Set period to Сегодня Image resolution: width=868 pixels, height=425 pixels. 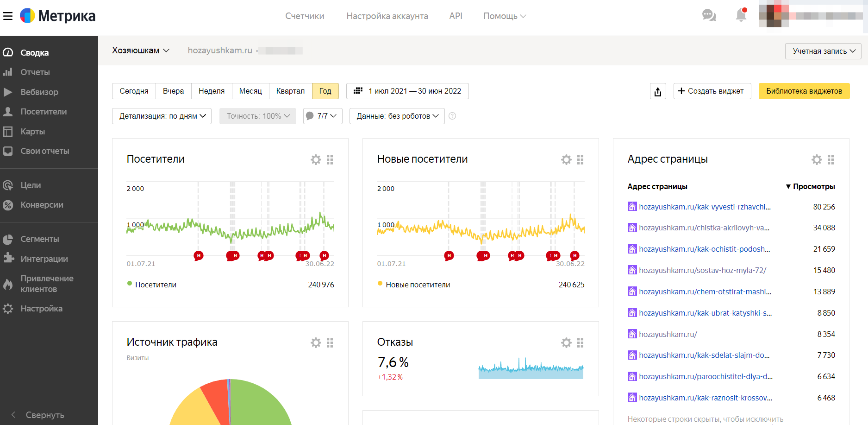[134, 91]
